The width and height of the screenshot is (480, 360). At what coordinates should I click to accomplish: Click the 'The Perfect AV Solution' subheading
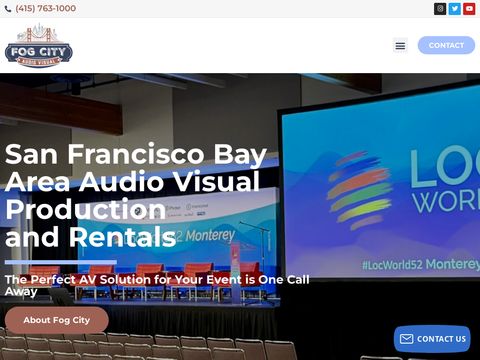157,285
